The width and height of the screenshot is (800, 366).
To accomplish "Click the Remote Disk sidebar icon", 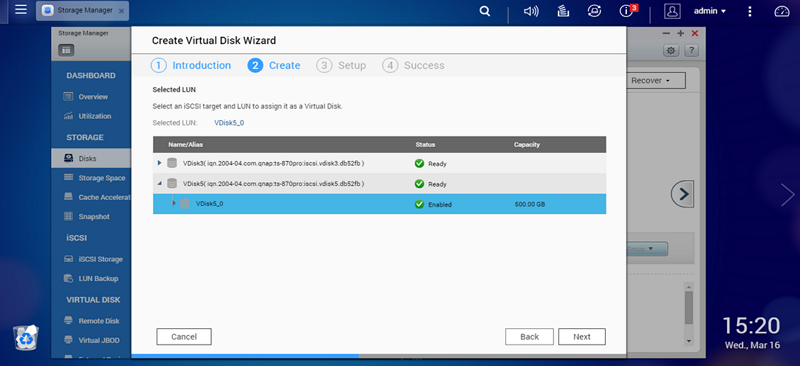I will coord(68,321).
